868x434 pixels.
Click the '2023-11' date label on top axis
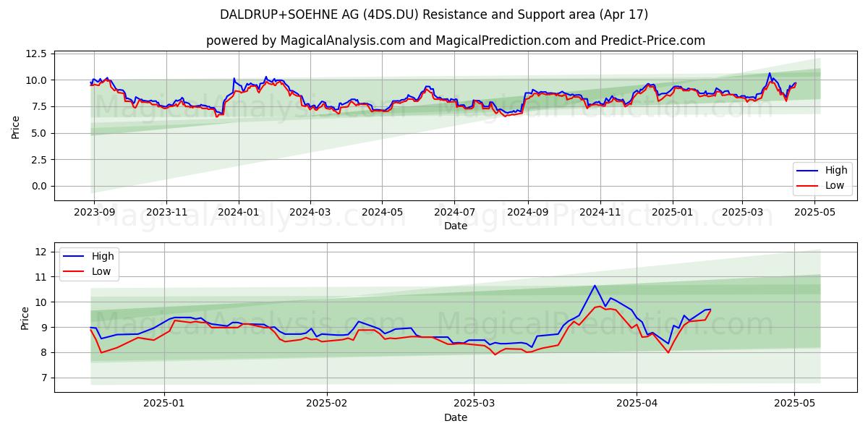(166, 213)
